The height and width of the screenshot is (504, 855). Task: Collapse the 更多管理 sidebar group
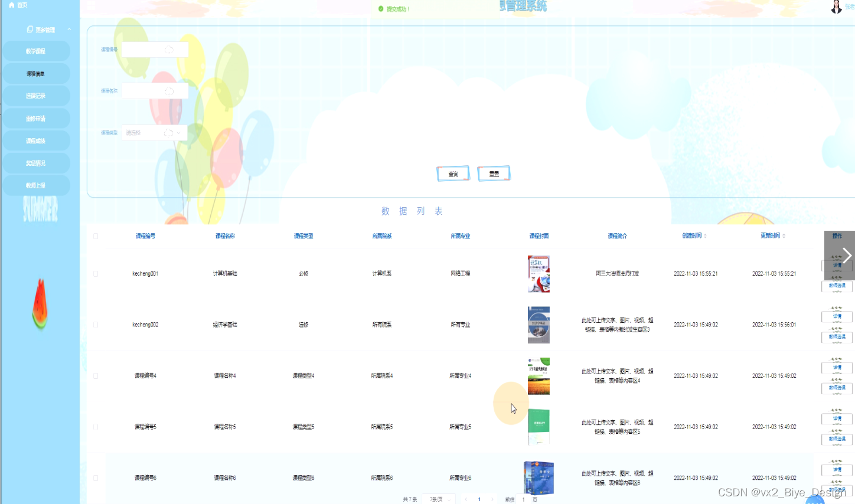click(69, 30)
